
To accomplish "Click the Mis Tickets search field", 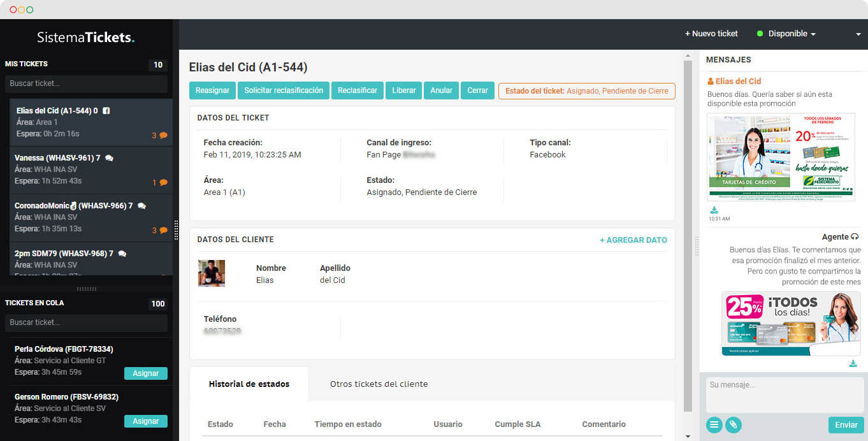I will [86, 83].
